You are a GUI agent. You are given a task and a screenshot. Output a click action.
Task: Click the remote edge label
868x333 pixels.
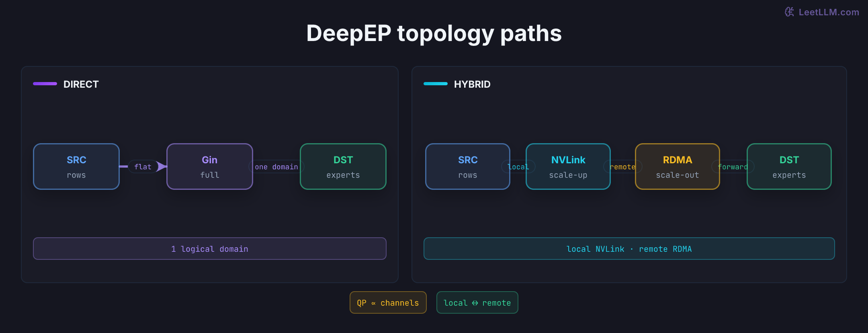point(623,167)
